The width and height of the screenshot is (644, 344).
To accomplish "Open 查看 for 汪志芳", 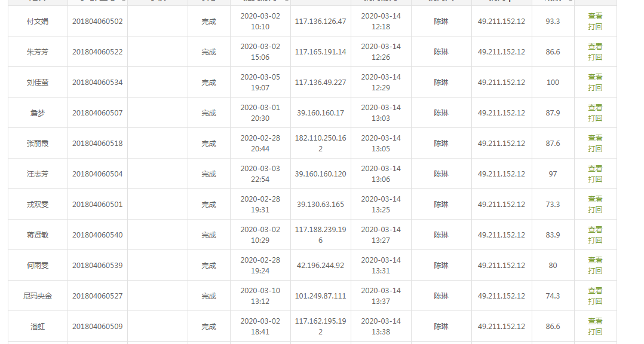I will [595, 169].
